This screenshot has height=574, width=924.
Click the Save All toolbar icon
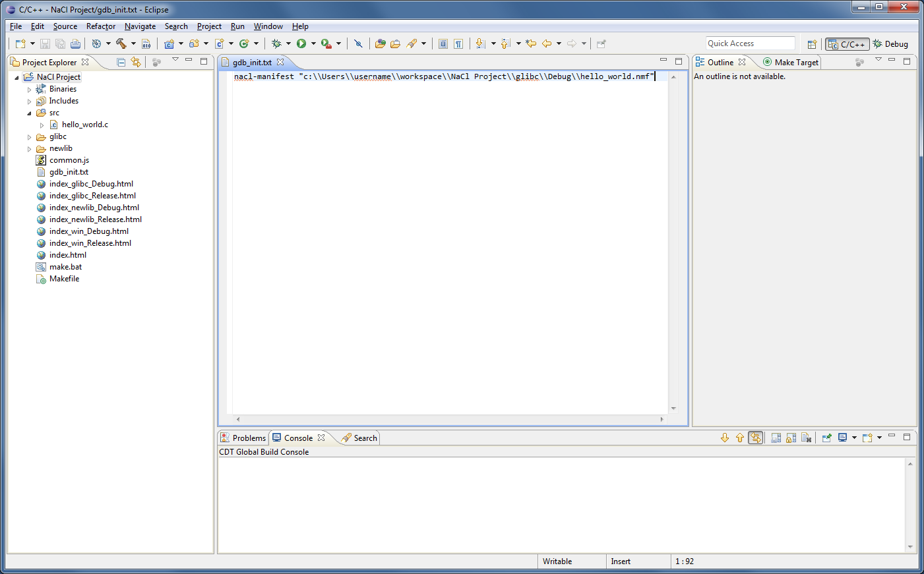click(x=60, y=44)
